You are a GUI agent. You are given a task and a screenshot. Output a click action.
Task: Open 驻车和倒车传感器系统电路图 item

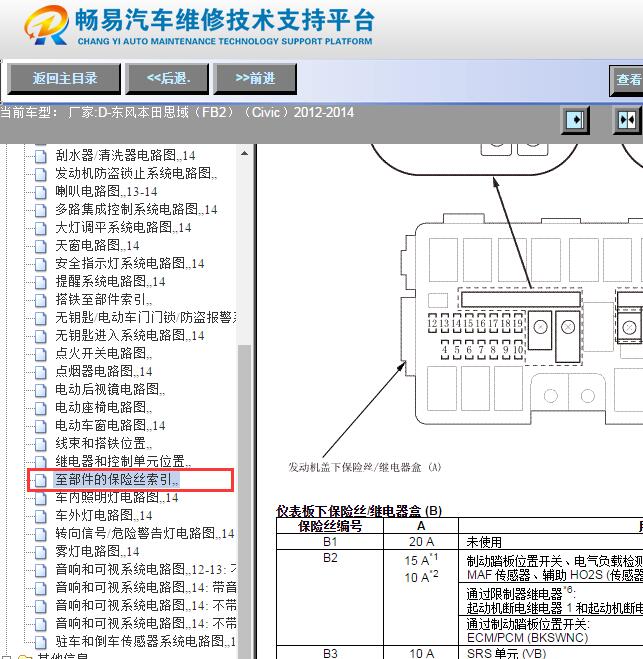pyautogui.click(x=145, y=641)
